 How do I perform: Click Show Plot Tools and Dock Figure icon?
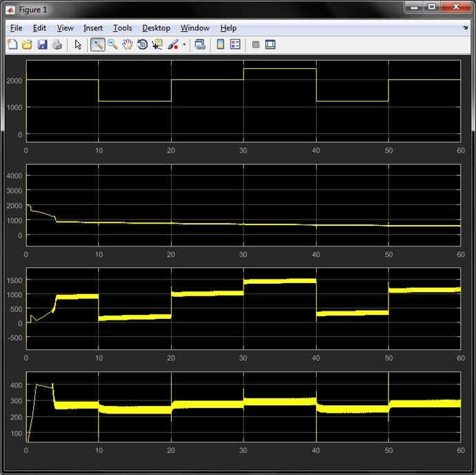[x=270, y=44]
